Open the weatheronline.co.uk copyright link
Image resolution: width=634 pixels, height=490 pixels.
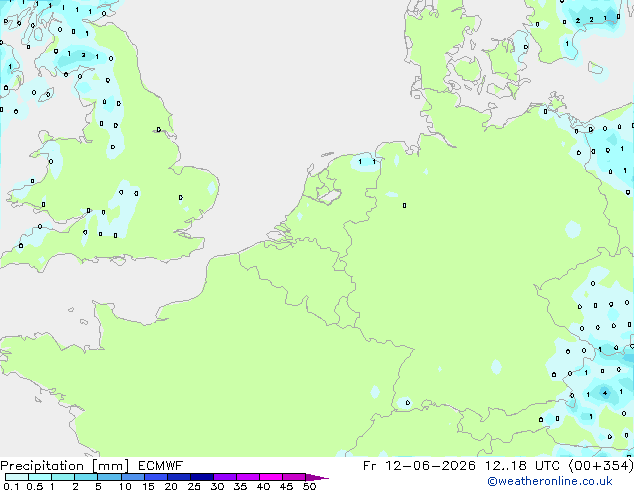[550, 481]
